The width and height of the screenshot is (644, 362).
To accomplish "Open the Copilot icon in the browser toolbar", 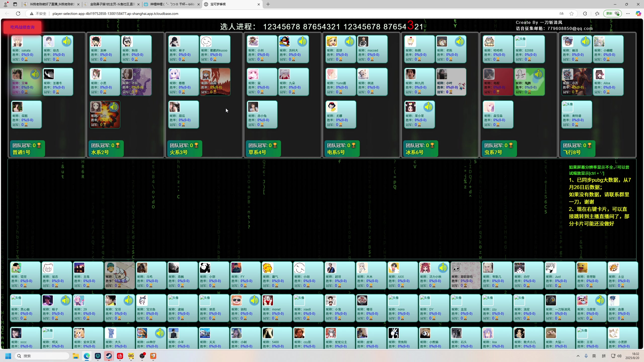I will click(x=638, y=14).
